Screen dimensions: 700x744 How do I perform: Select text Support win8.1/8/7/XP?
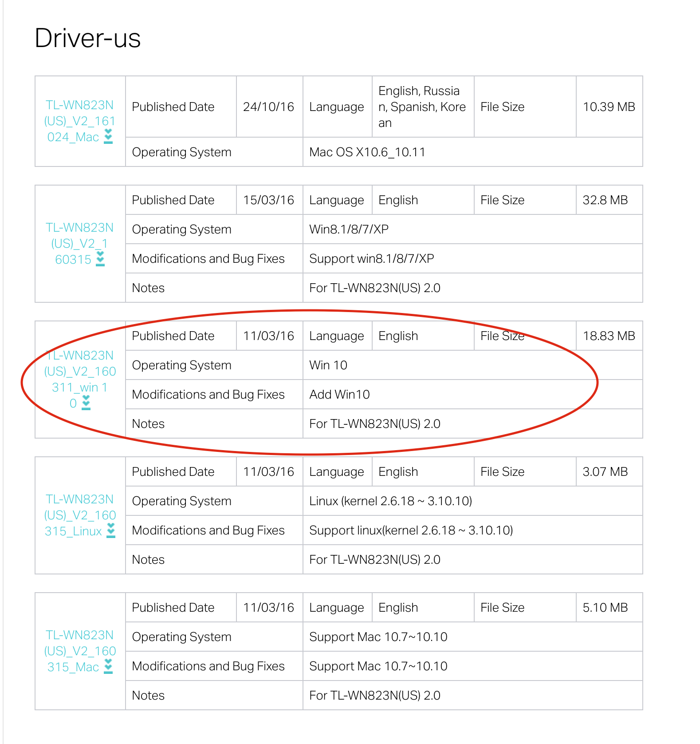pos(371,259)
